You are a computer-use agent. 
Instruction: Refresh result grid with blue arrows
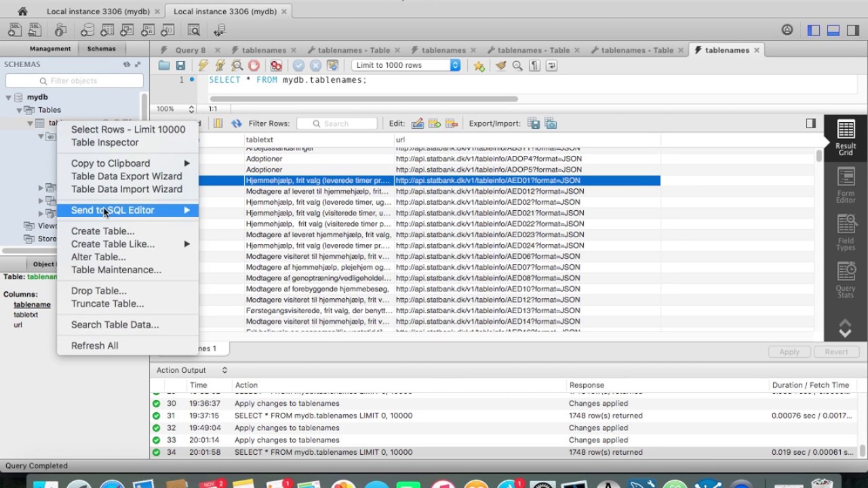pyautogui.click(x=236, y=123)
